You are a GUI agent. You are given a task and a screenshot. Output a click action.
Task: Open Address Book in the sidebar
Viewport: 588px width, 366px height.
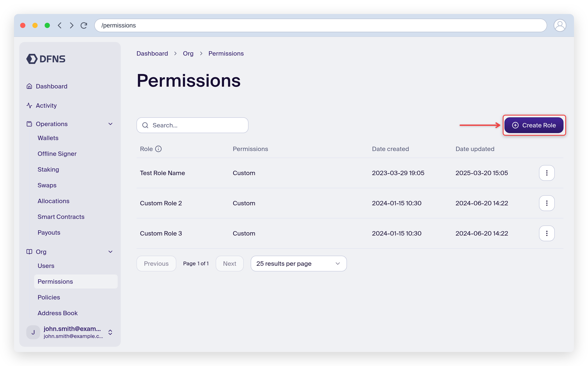pos(58,313)
